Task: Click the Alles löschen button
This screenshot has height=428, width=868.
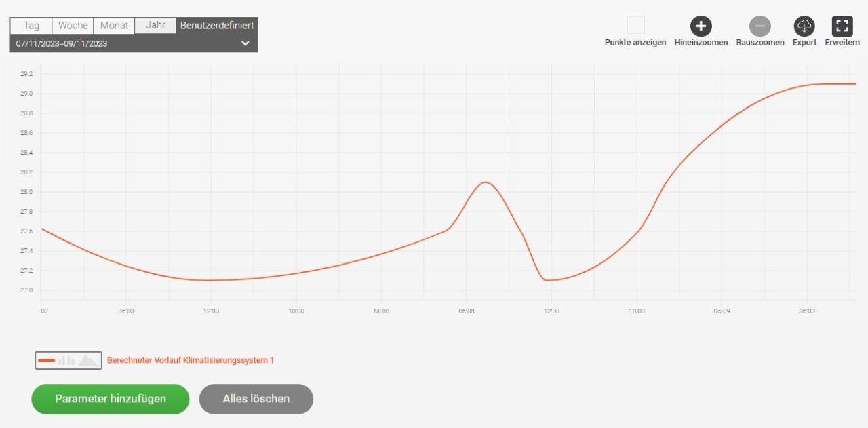Action: pyautogui.click(x=256, y=399)
